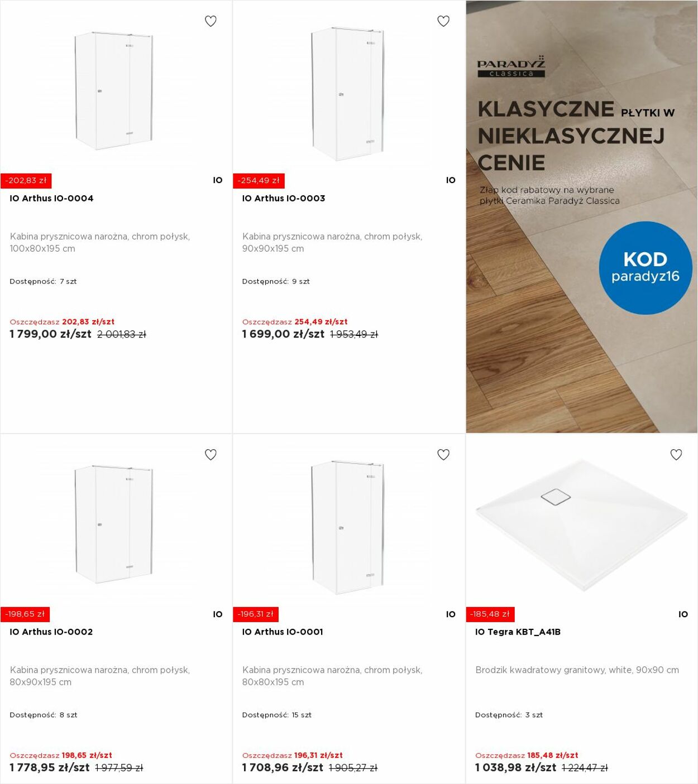Click the -254,49 zł discount badge
This screenshot has width=698, height=784.
click(259, 180)
